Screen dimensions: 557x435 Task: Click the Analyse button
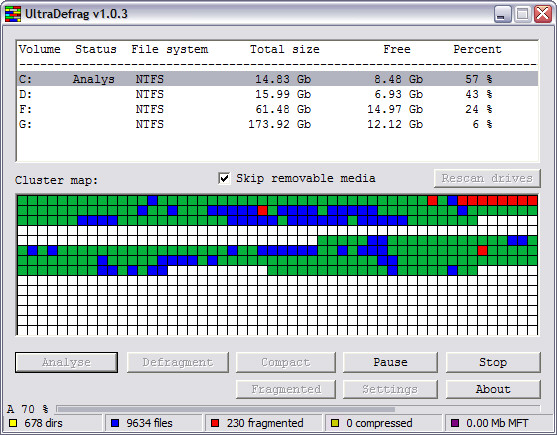click(x=66, y=362)
